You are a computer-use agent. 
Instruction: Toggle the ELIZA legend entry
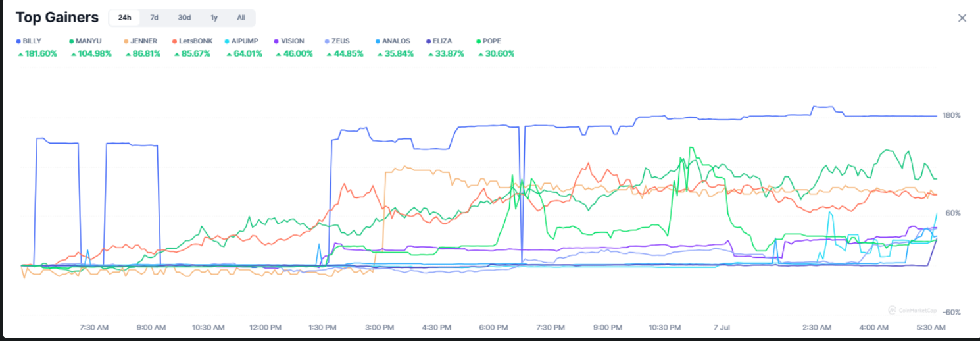pyautogui.click(x=442, y=41)
